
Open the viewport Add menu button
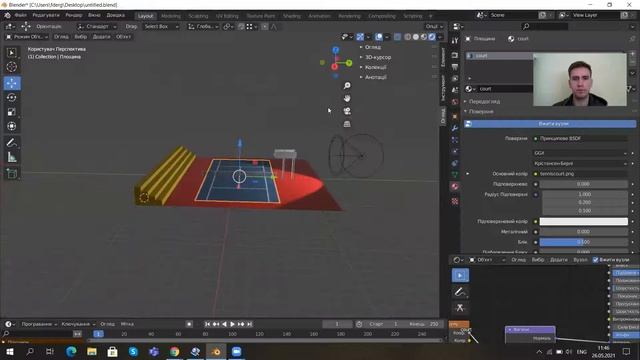(101, 37)
